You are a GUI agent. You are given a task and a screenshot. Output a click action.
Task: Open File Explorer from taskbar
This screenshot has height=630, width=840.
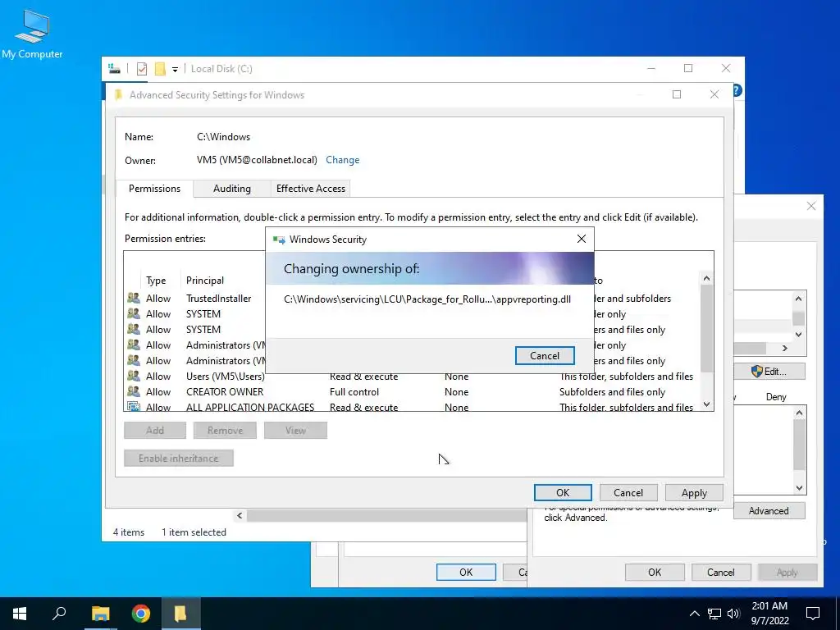click(x=100, y=614)
